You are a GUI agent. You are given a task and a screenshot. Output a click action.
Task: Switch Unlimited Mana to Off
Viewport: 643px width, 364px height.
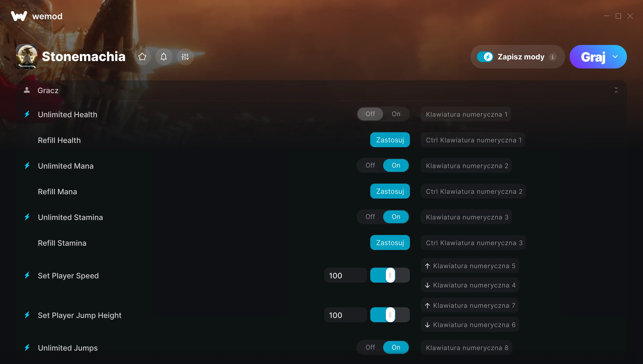370,165
